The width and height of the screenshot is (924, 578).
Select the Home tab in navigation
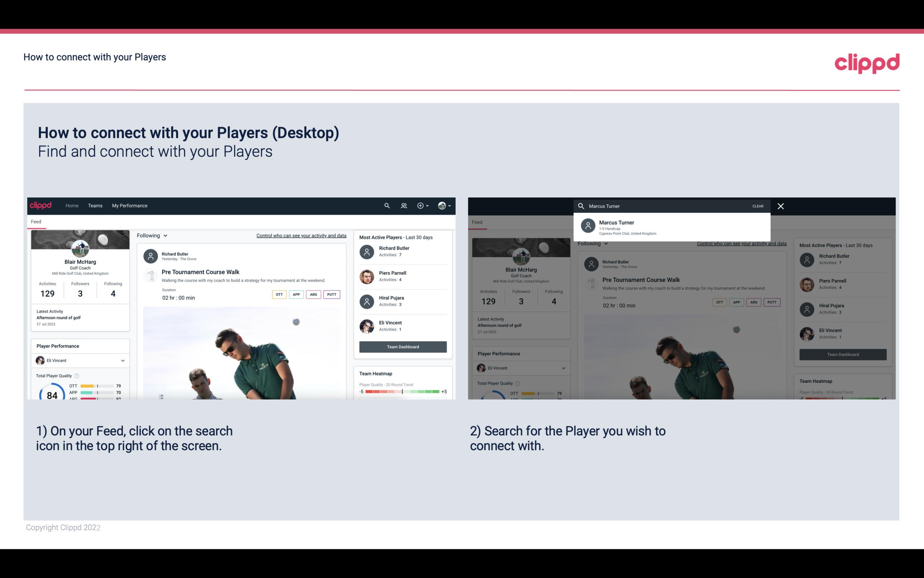[x=72, y=205]
